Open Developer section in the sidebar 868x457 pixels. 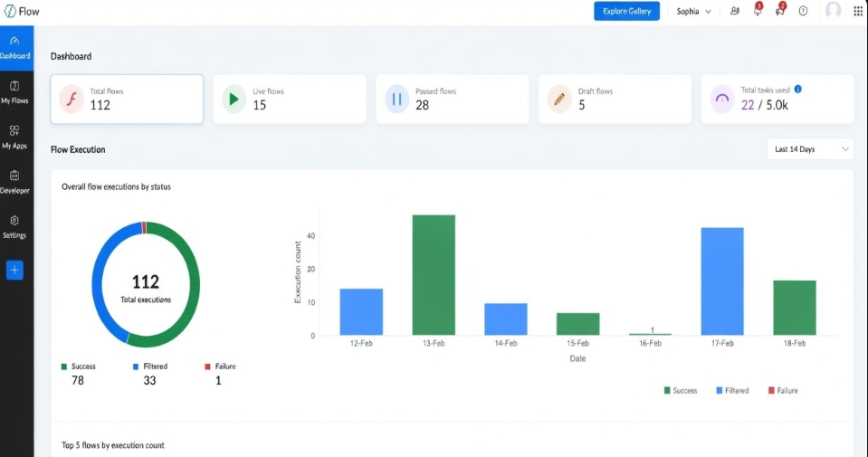point(14,181)
